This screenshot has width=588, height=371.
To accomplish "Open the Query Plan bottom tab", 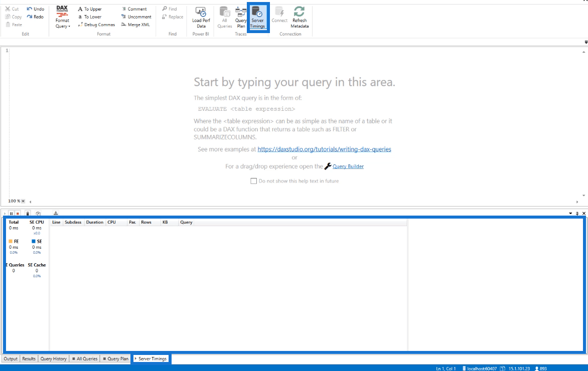I will 115,358.
